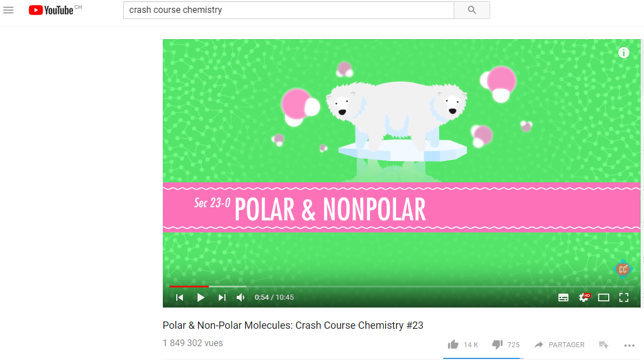Play the paused video
This screenshot has height=364, width=644.
(x=200, y=297)
